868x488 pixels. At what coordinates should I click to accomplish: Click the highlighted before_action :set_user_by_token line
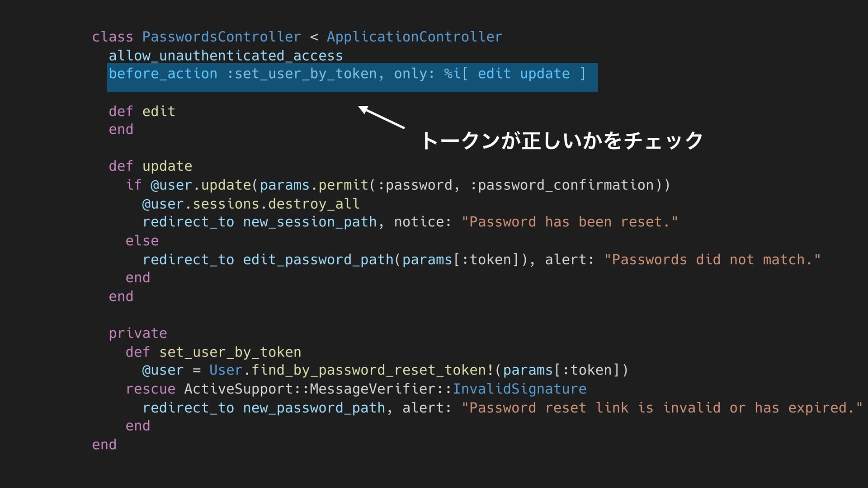pos(352,77)
